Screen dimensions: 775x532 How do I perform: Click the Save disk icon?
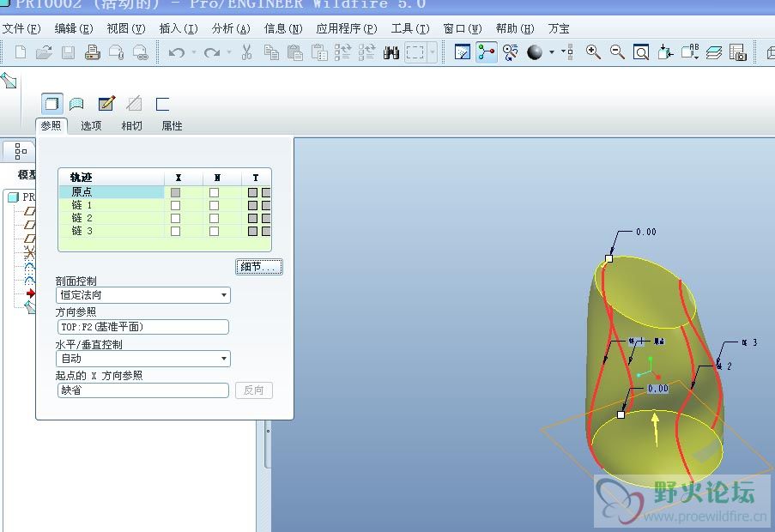coord(68,51)
